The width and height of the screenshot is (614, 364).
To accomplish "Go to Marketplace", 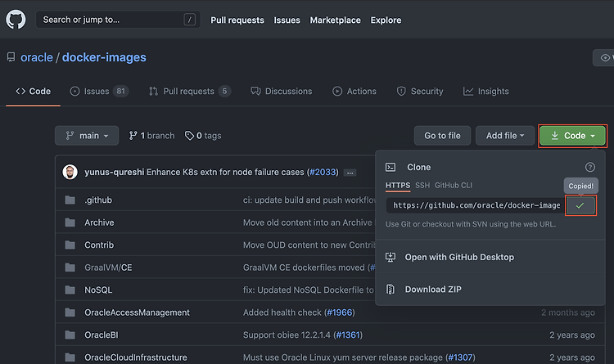I will 335,20.
